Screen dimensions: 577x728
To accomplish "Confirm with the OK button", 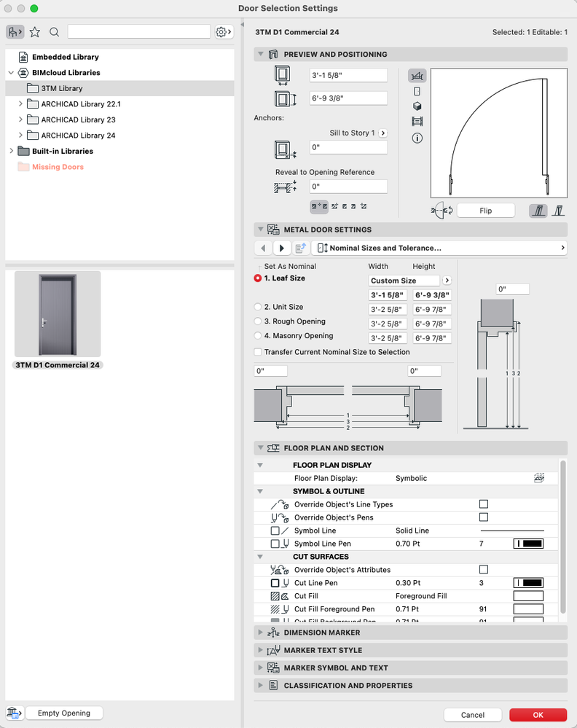I will (x=538, y=715).
